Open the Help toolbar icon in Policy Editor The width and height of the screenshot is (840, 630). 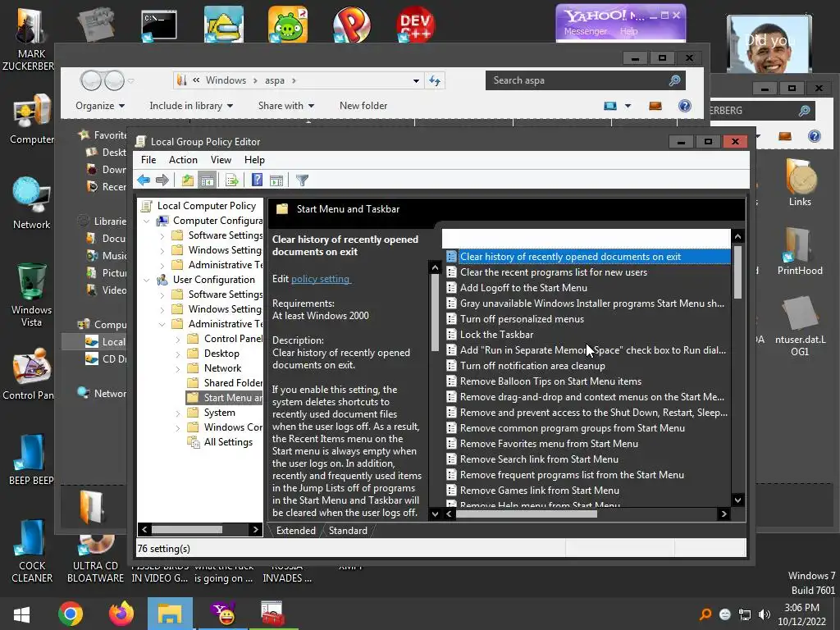click(257, 180)
